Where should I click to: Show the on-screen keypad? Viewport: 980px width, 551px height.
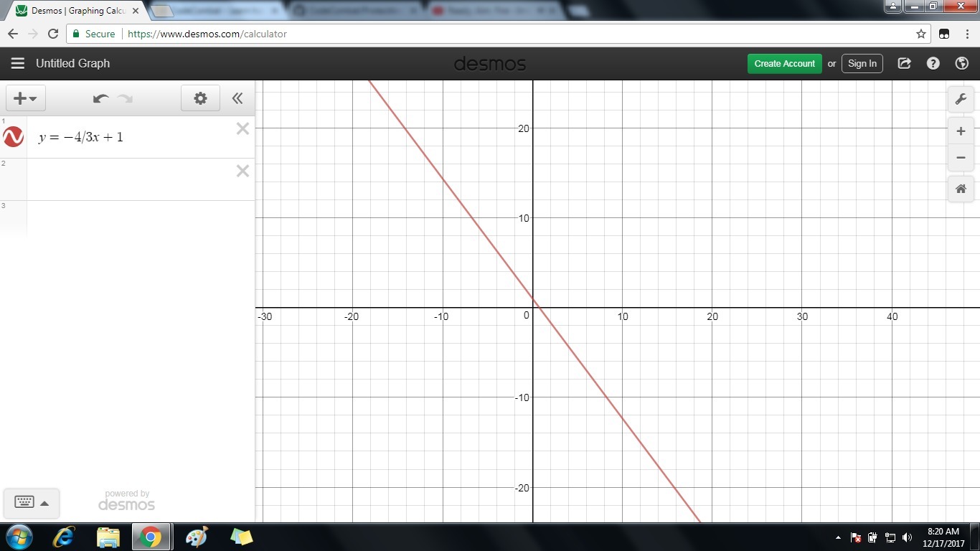coord(32,503)
